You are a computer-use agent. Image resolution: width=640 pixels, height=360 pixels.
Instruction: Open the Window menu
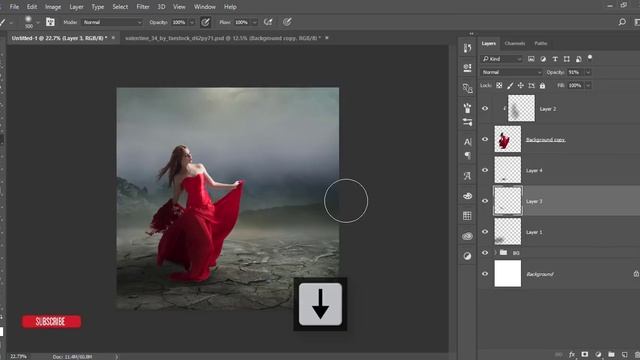click(204, 7)
